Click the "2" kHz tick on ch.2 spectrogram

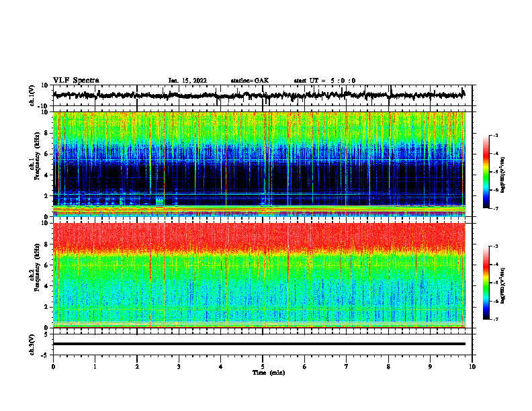[46, 307]
